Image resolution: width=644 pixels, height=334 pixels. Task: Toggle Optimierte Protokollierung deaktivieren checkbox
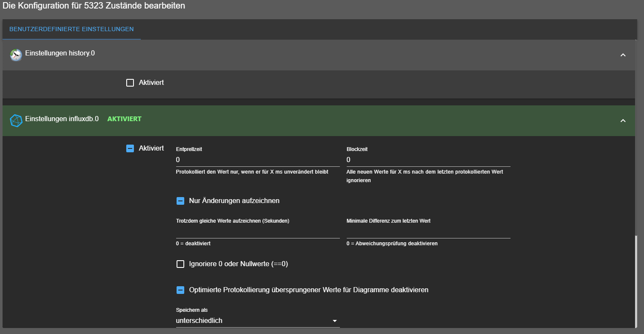tap(180, 290)
